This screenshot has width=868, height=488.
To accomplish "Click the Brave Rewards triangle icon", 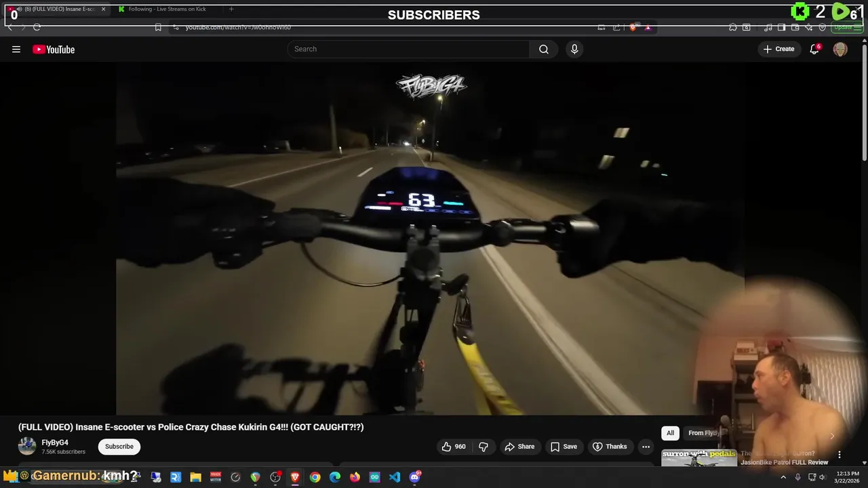I will click(648, 27).
